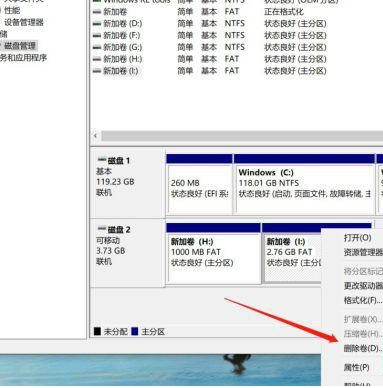Image resolution: width=383 pixels, height=388 pixels.
Task: Choose 打开(O) in the context menu
Action: point(358,238)
